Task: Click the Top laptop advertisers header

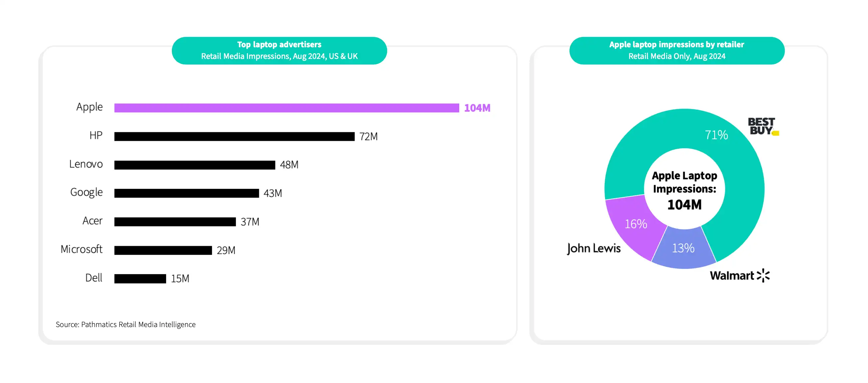Action: pyautogui.click(x=279, y=51)
